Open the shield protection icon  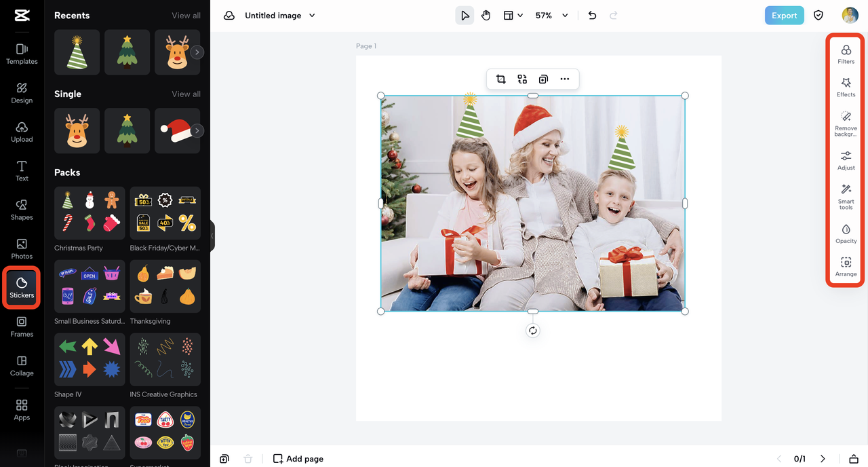tap(818, 16)
